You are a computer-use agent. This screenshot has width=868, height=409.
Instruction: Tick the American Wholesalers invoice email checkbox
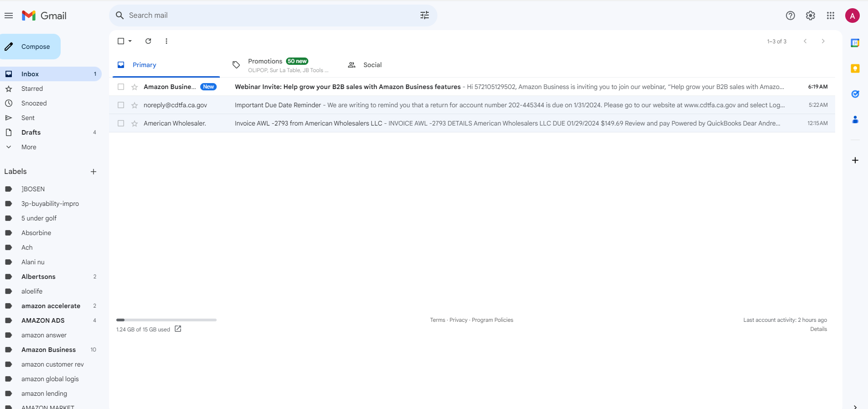121,123
